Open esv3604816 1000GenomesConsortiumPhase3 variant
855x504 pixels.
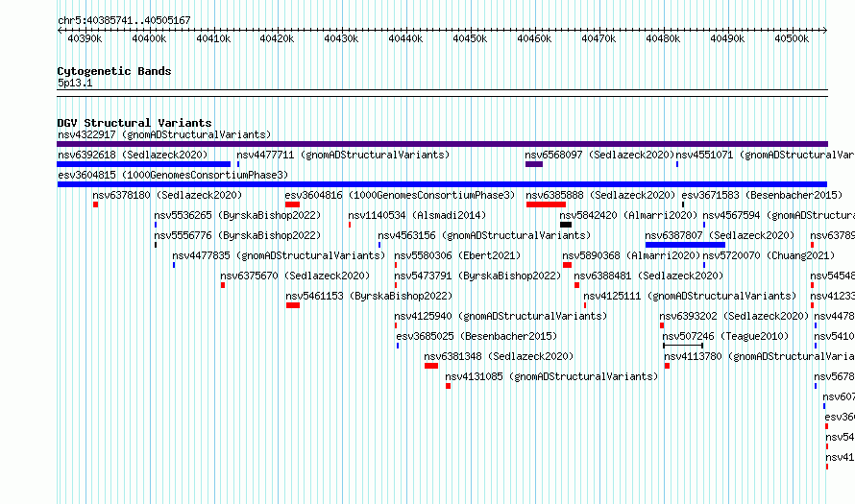(x=400, y=195)
